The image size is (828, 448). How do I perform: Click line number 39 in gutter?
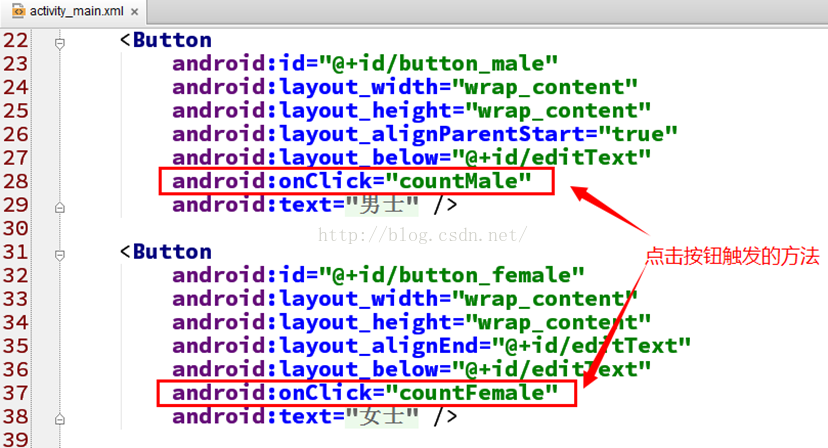point(15,440)
